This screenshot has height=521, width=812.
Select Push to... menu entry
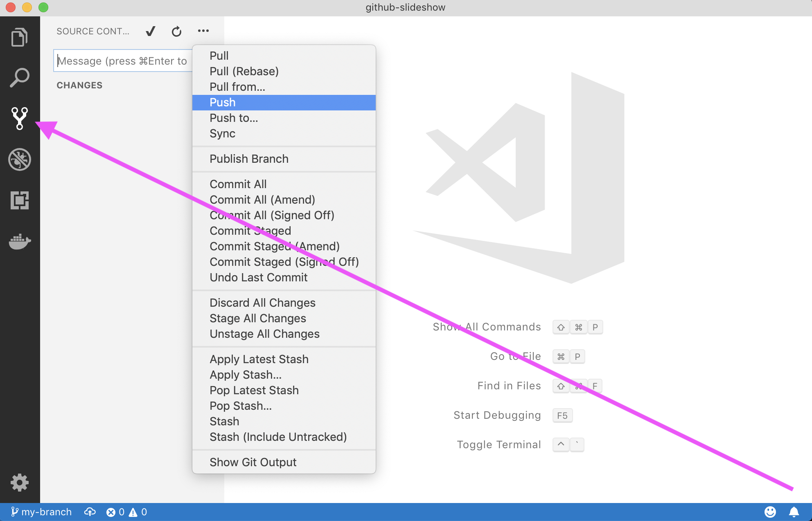point(284,118)
